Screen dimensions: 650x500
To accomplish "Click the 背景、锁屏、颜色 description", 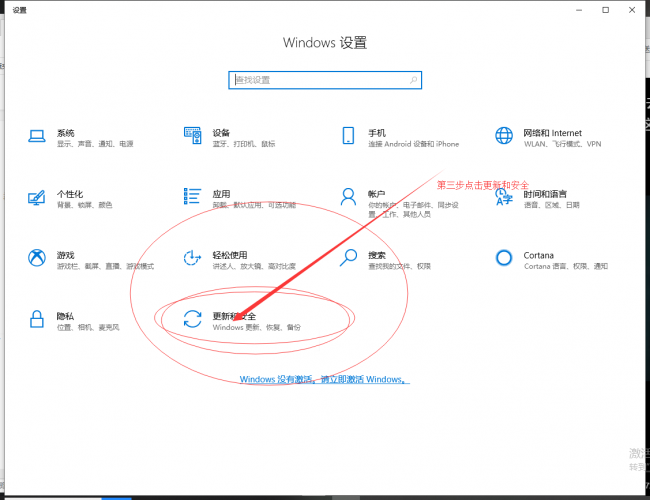I will (85, 205).
